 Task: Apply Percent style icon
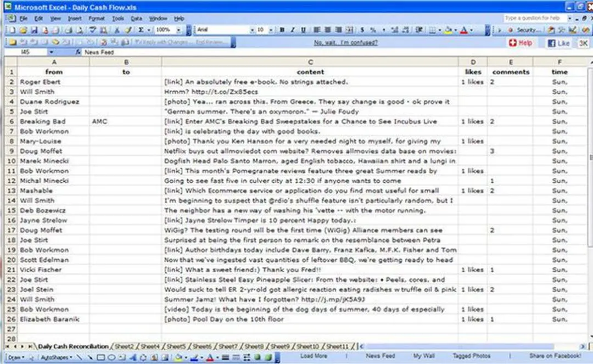tap(373, 30)
